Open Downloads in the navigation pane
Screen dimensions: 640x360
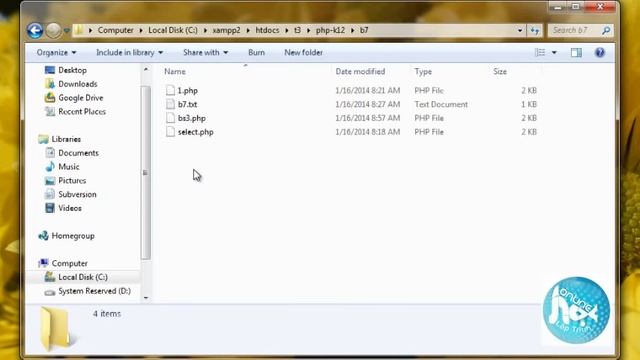click(78, 84)
